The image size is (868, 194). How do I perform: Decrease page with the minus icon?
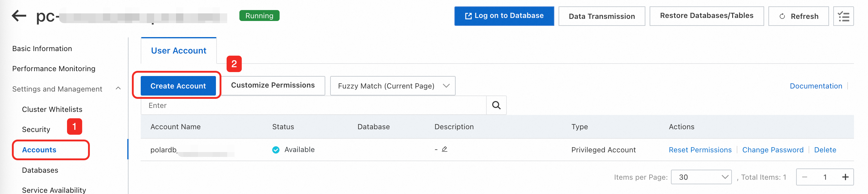[x=805, y=177]
